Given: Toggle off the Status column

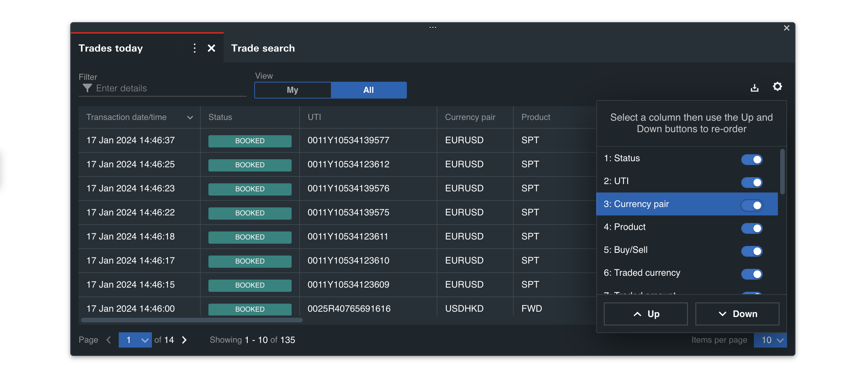Looking at the screenshot, I should point(752,160).
